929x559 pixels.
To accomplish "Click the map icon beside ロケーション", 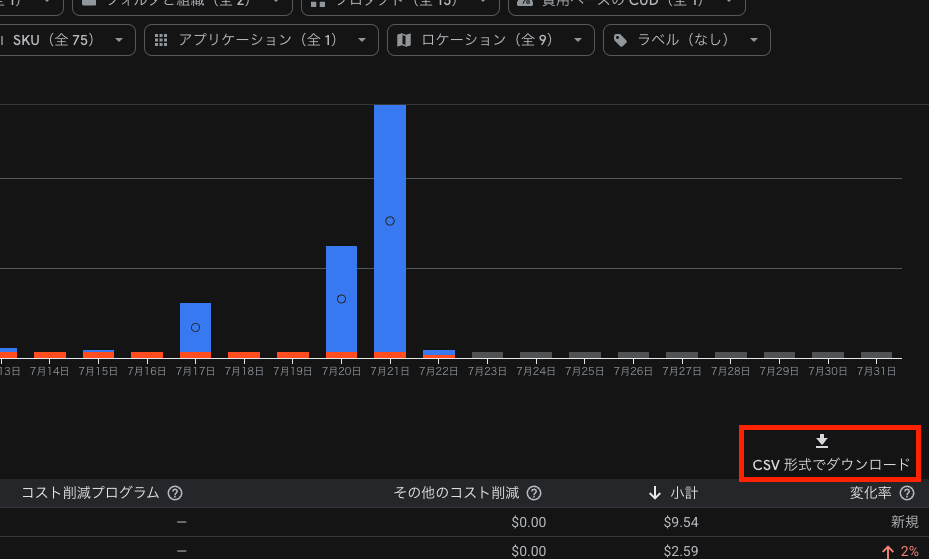I will click(403, 40).
